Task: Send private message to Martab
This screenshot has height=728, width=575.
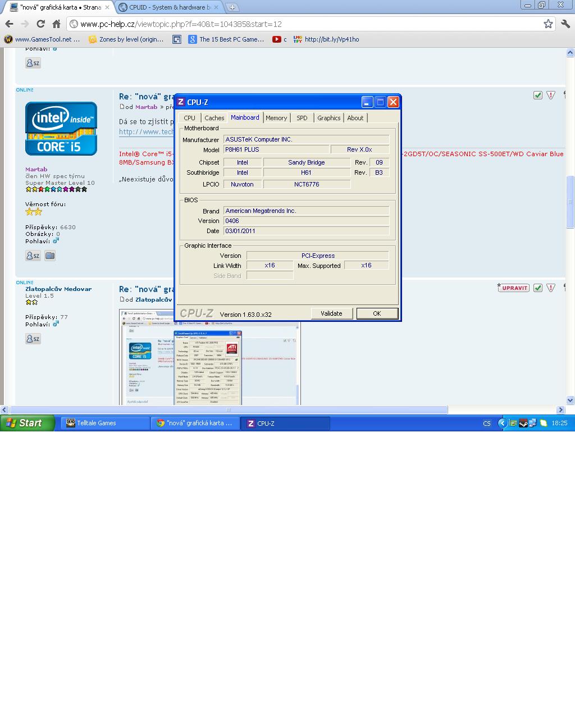Action: 33,256
